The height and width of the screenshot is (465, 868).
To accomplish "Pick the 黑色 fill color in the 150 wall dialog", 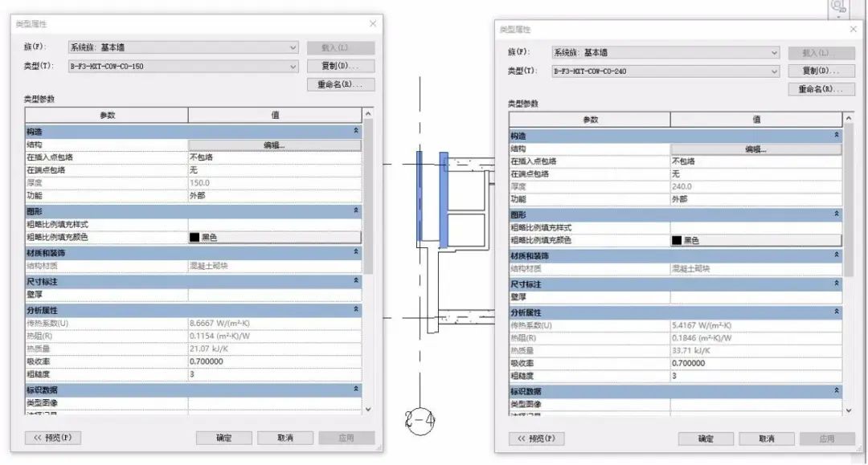I will pyautogui.click(x=275, y=237).
